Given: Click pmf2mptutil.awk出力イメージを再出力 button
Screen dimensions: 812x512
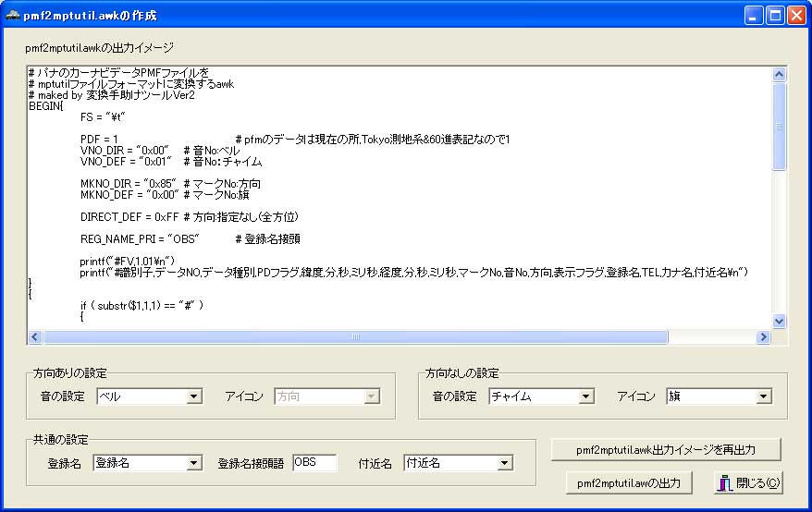Looking at the screenshot, I should pos(666,450).
